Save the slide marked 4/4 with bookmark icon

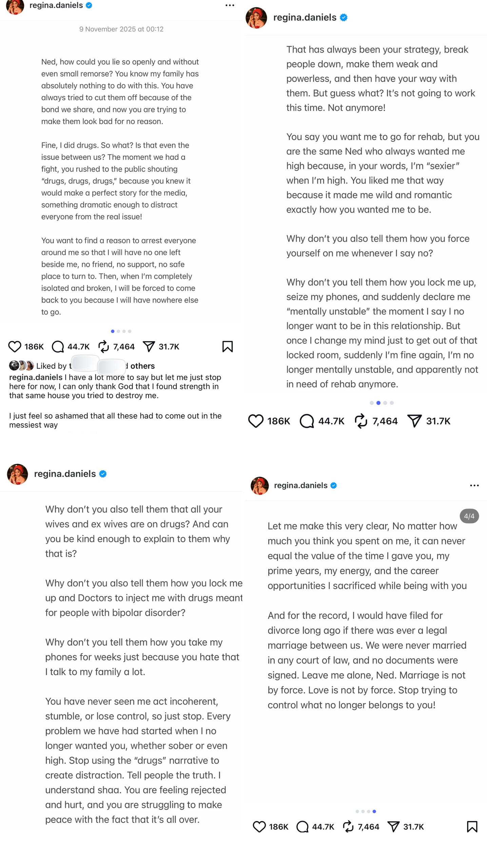click(x=472, y=827)
